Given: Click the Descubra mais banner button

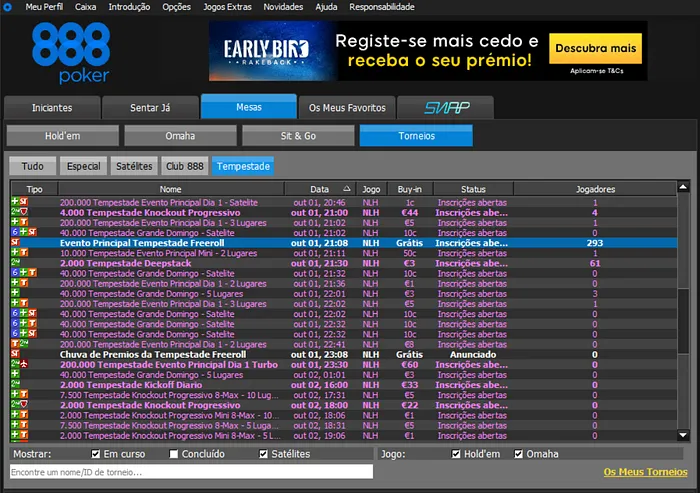Looking at the screenshot, I should (x=596, y=48).
